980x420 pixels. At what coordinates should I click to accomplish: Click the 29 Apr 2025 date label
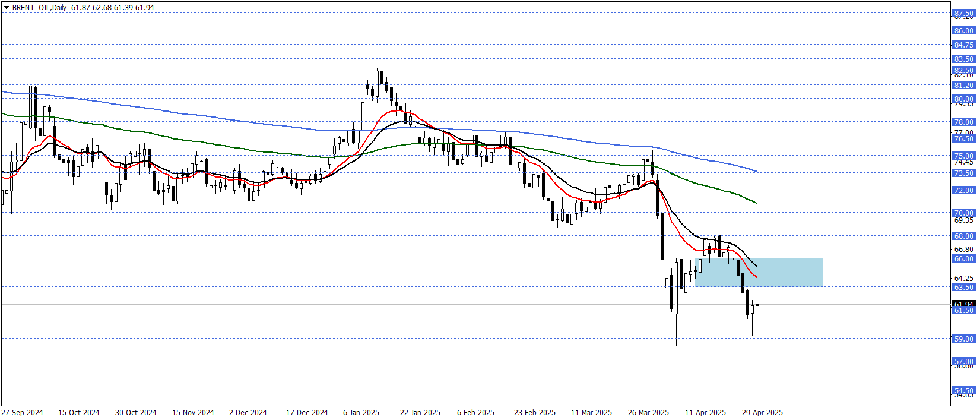(762, 412)
